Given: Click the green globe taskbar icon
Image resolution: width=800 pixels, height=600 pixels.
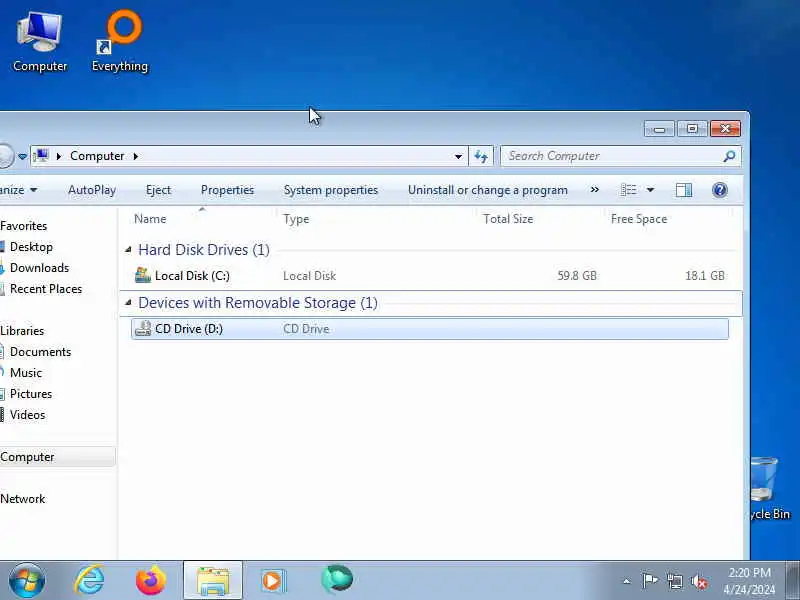Looking at the screenshot, I should coord(337,580).
